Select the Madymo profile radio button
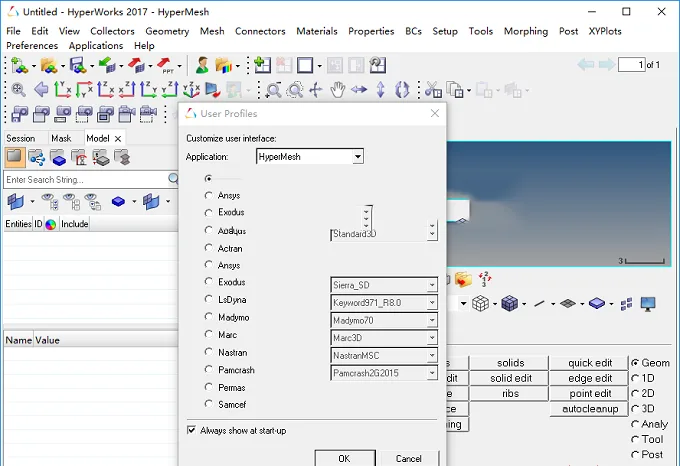The width and height of the screenshot is (680, 466). 209,316
